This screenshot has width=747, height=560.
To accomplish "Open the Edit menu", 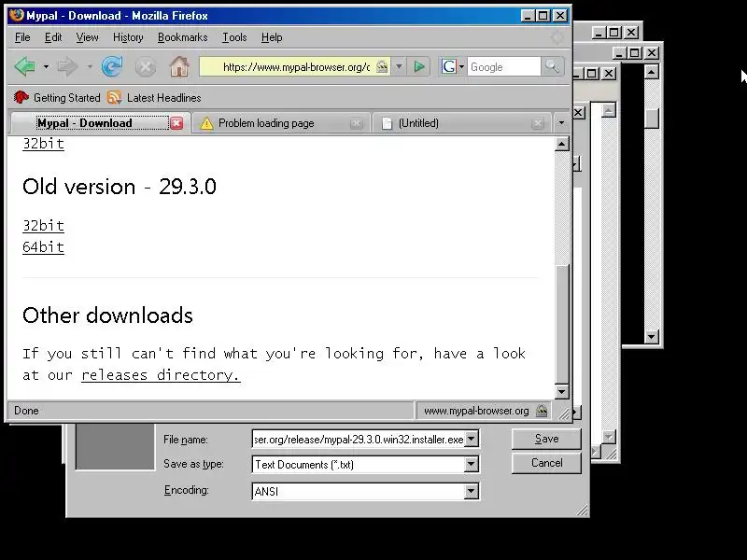I will 53,37.
